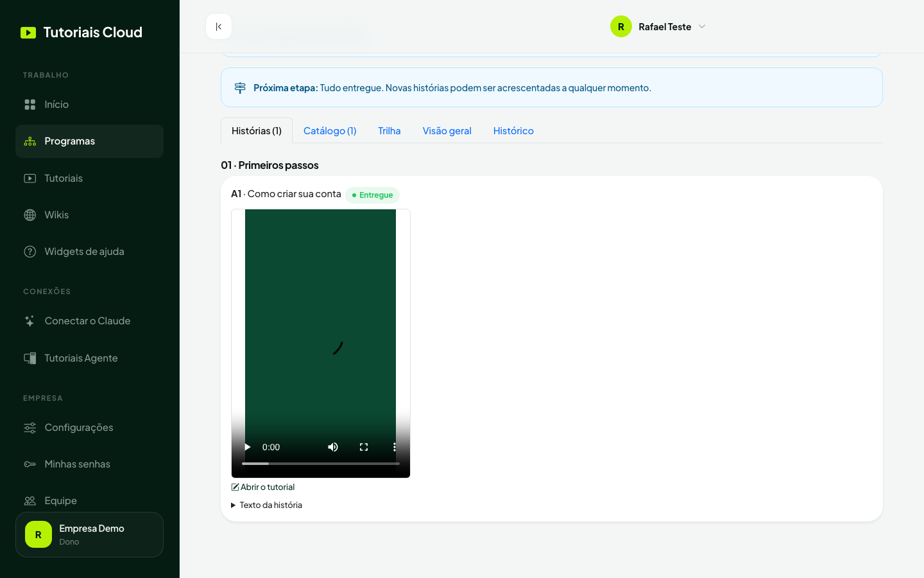This screenshot has height=578, width=924.
Task: Click Conectar o Claude sparkle icon
Action: 30,321
